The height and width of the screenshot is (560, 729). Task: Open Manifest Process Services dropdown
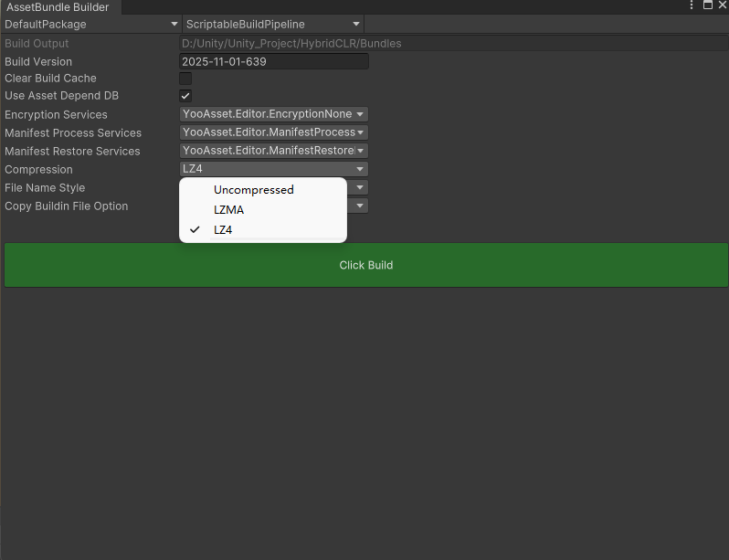click(274, 132)
